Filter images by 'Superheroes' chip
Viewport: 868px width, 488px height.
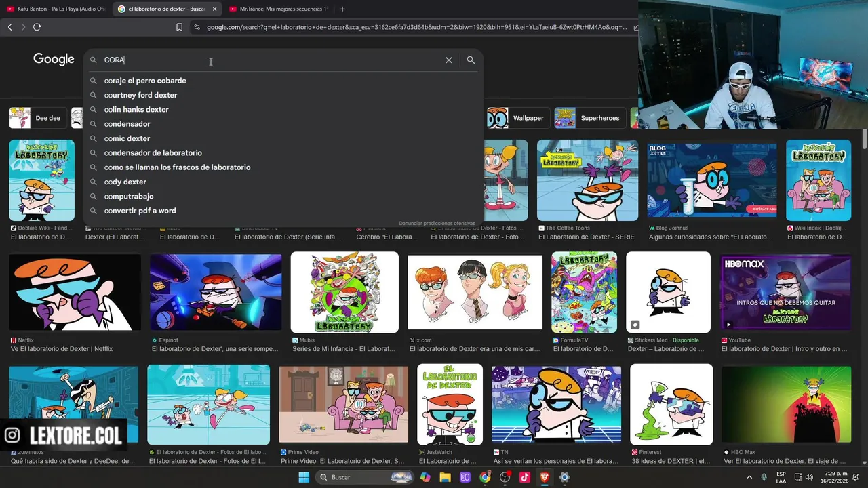[589, 118]
